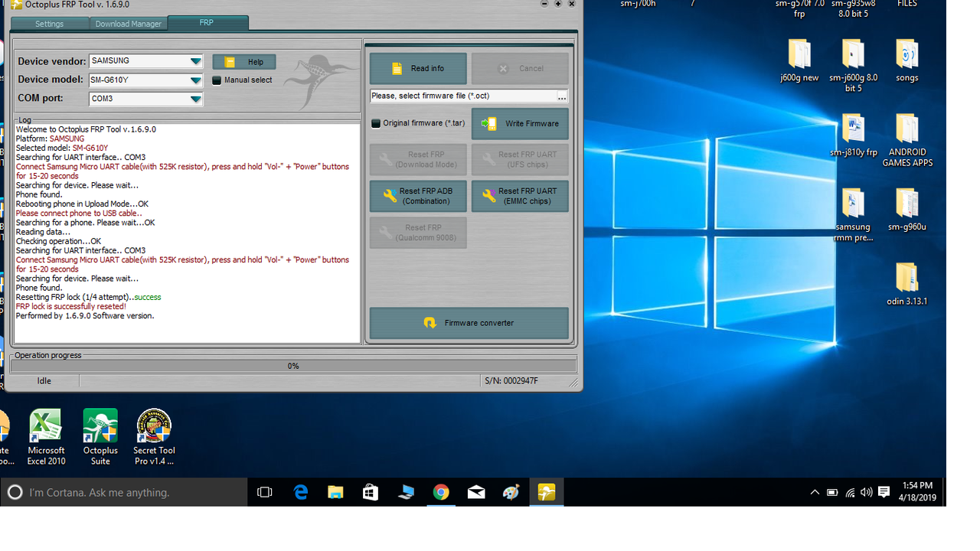Open the songs folder
Image resolution: width=980 pixels, height=551 pixels.
pos(906,60)
